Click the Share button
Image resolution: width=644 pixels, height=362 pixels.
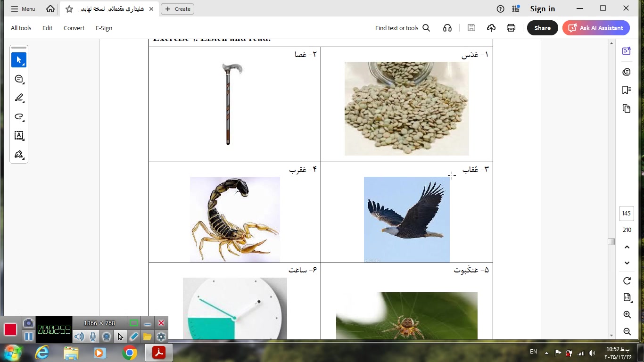pos(542,28)
